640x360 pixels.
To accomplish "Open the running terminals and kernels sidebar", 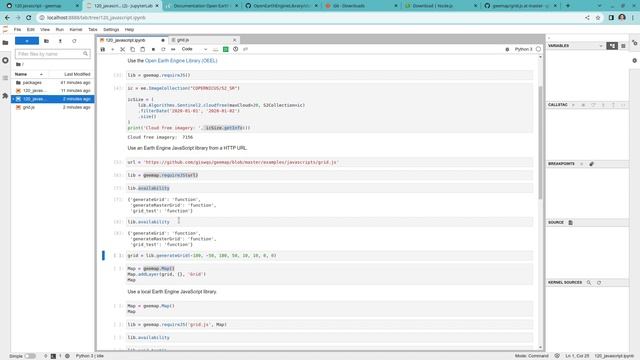I will click(x=5, y=60).
